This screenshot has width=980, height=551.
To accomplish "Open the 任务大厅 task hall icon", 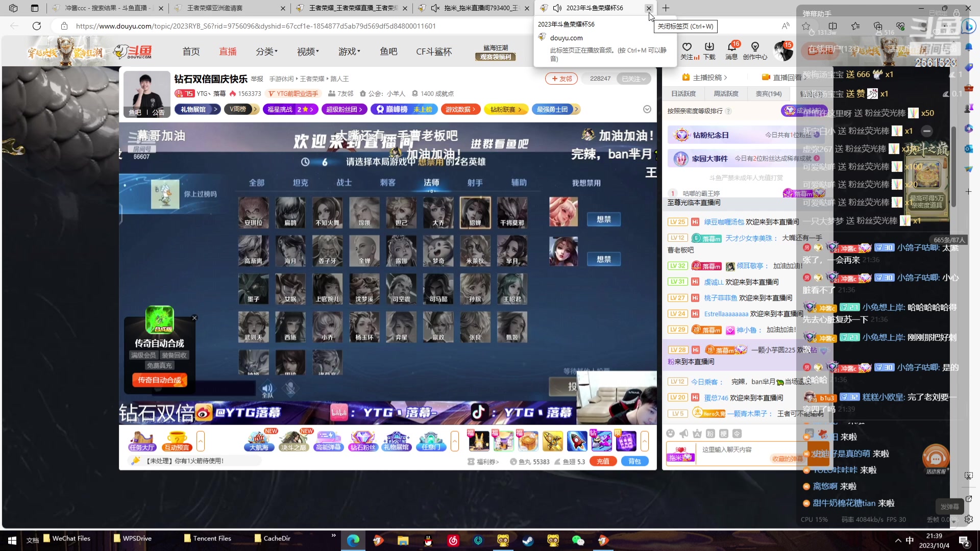I will pos(142,441).
